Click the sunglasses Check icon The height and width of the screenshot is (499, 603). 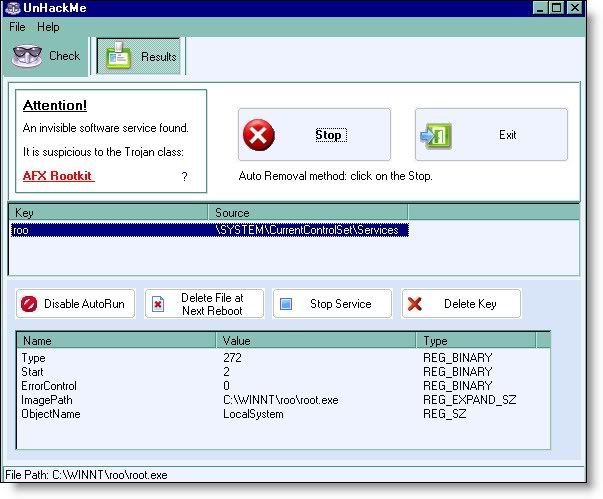[27, 56]
